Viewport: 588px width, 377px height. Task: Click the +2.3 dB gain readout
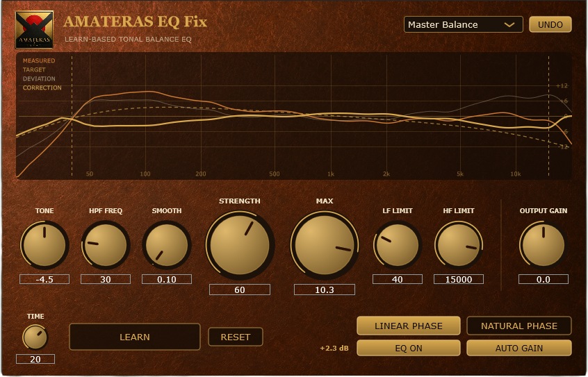(x=334, y=348)
